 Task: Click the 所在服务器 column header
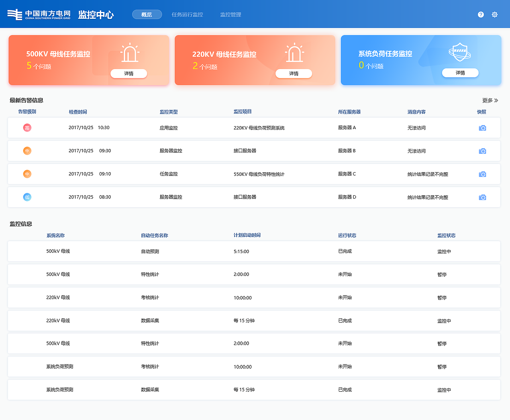349,112
